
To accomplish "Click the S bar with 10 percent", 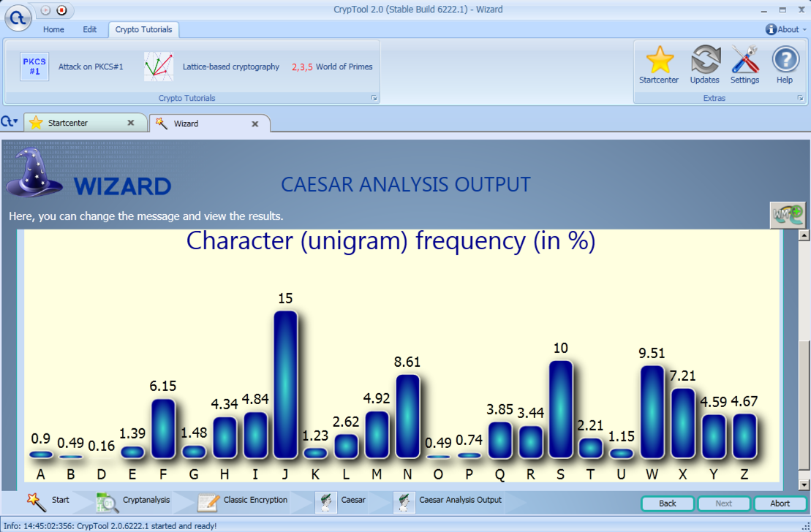I will 561,409.
